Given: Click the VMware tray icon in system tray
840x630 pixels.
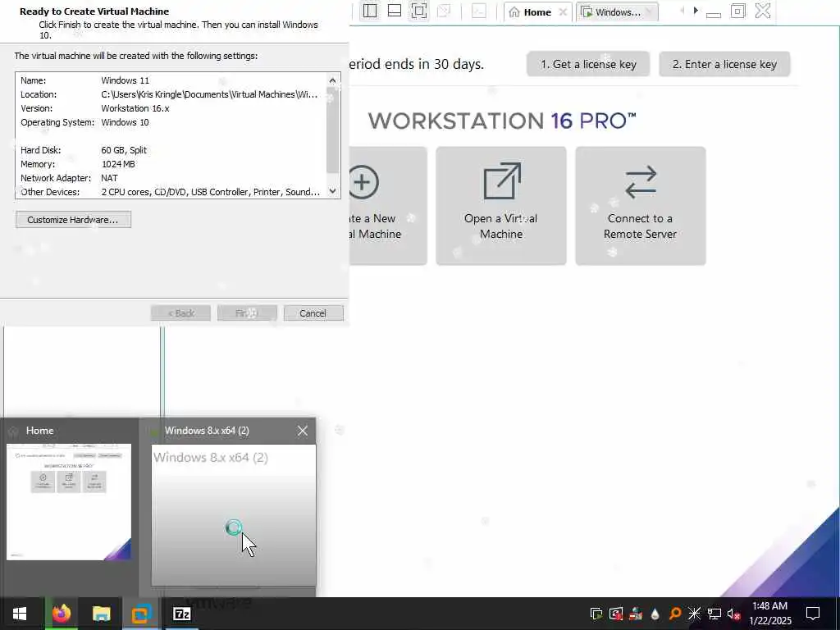Looking at the screenshot, I should pos(596,614).
